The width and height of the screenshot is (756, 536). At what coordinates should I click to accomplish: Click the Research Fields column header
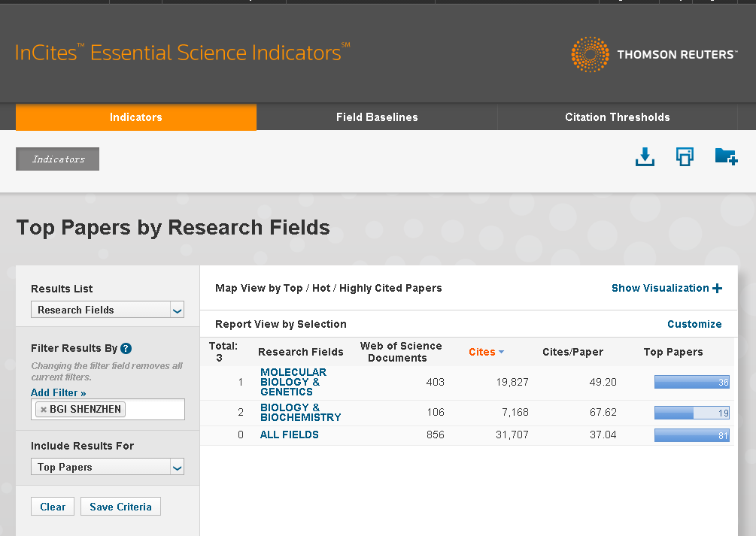[300, 352]
